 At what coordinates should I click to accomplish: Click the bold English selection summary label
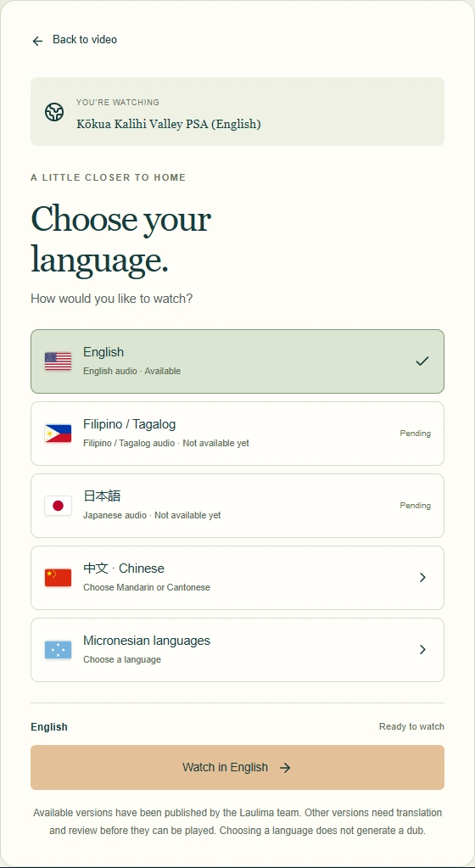pyautogui.click(x=49, y=727)
